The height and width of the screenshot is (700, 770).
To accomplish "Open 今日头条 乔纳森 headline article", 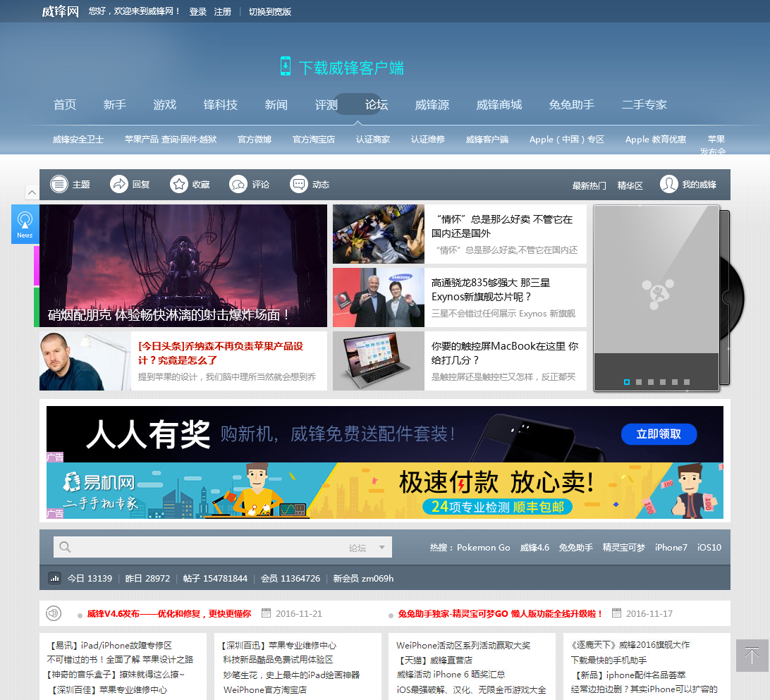I will [221, 353].
